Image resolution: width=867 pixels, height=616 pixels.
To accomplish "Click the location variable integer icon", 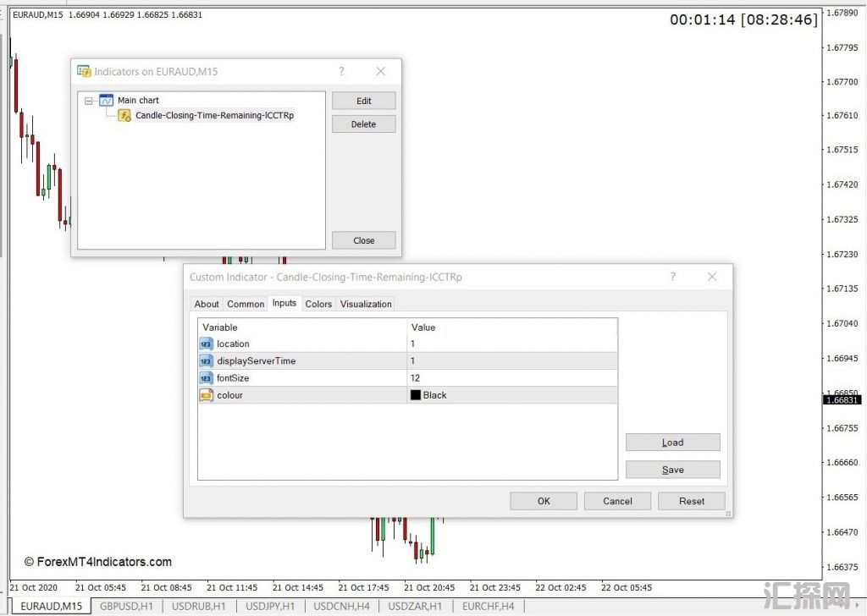I will click(x=206, y=344).
